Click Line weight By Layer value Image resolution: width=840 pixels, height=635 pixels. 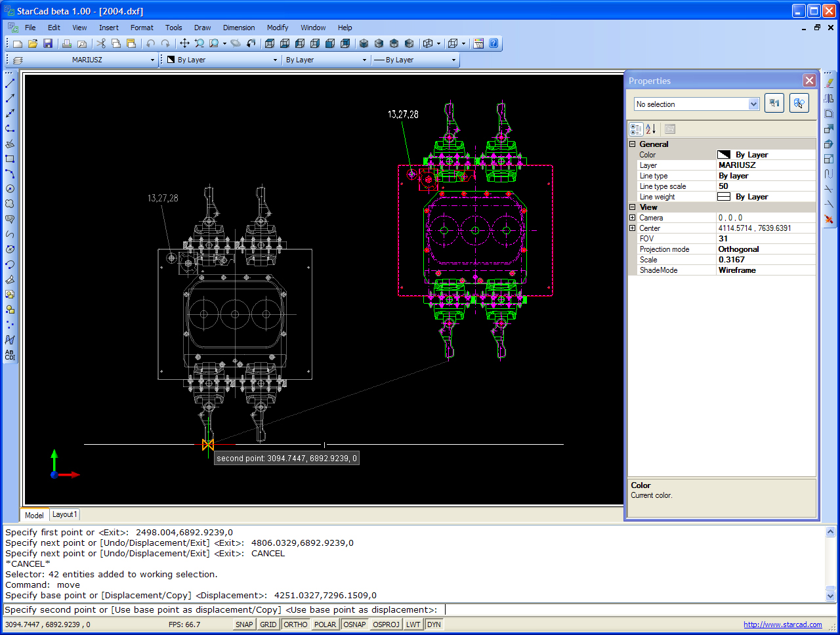point(766,197)
